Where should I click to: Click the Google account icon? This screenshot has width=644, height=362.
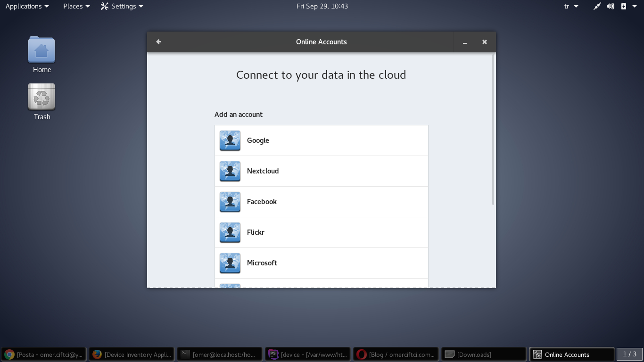230,140
